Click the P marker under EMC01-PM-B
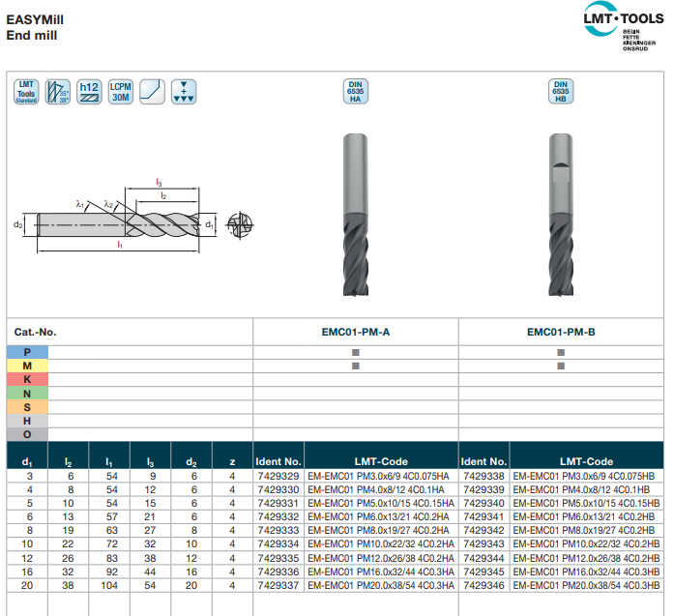The height and width of the screenshot is (616, 674). click(x=561, y=353)
